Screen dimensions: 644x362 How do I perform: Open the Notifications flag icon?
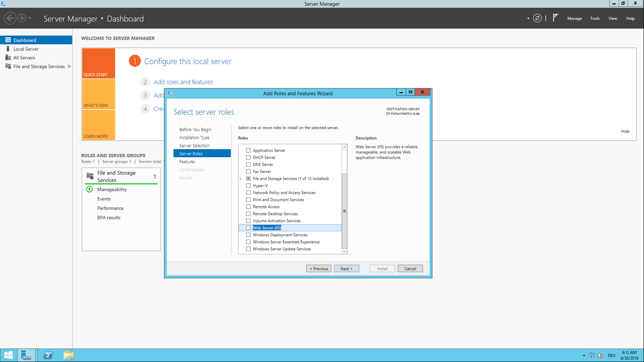[555, 18]
